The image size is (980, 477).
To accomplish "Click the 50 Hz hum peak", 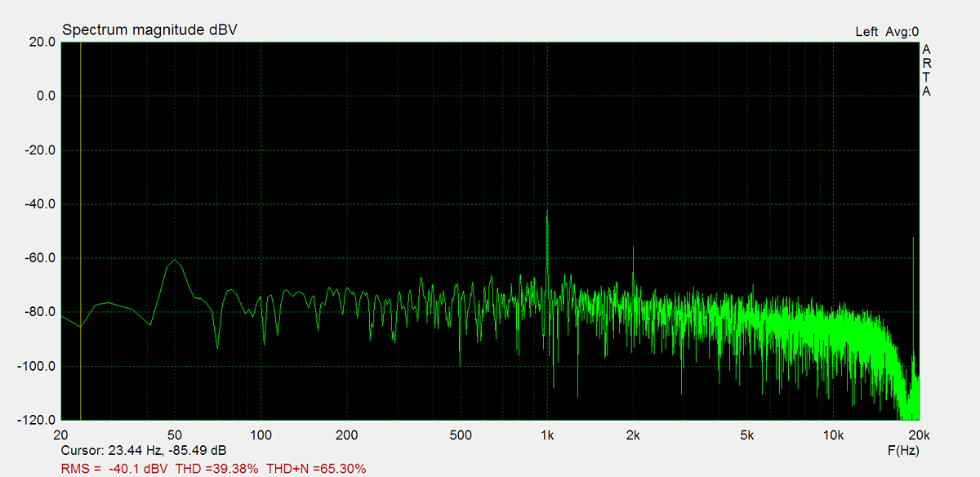I will tap(175, 260).
